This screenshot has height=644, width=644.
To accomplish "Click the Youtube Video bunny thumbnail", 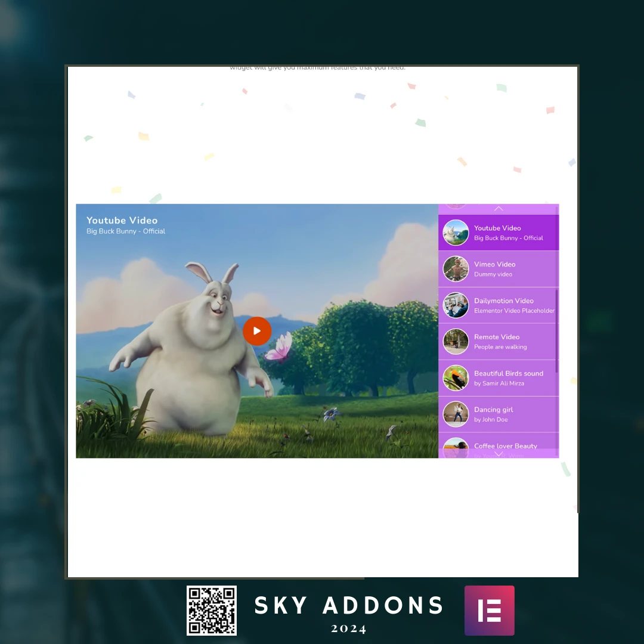I will click(x=456, y=233).
